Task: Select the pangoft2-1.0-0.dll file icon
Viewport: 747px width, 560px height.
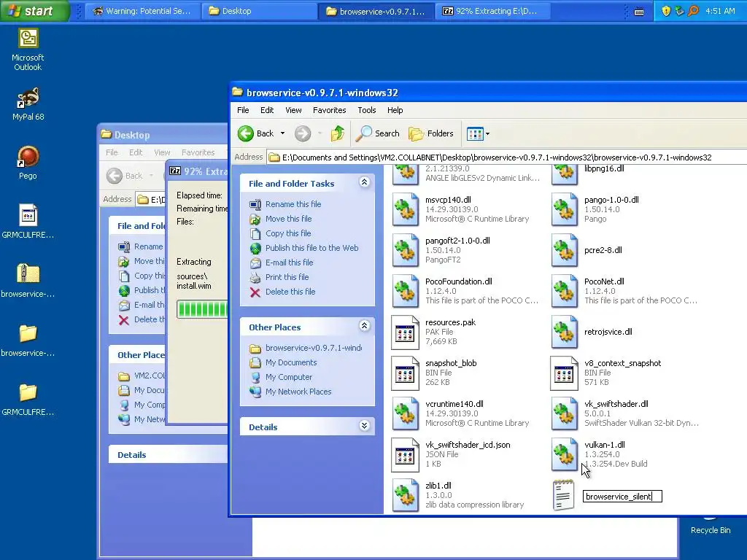Action: coord(405,250)
